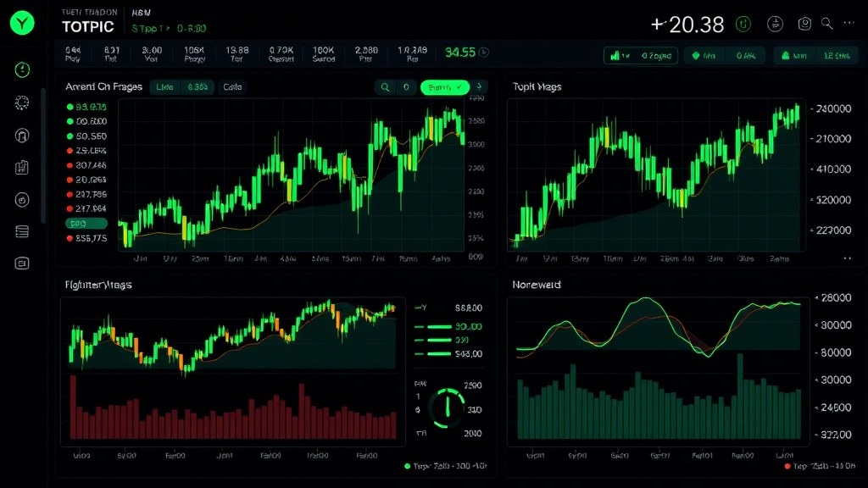This screenshot has width=868, height=488.
Task: Click the '12' chip next to lock icon
Action: (x=837, y=55)
